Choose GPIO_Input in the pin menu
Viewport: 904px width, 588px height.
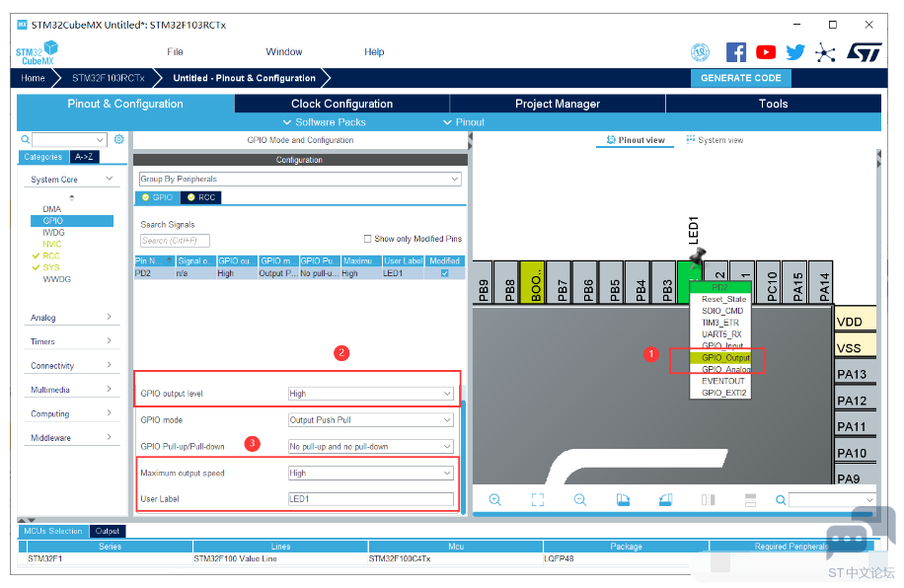click(720, 346)
